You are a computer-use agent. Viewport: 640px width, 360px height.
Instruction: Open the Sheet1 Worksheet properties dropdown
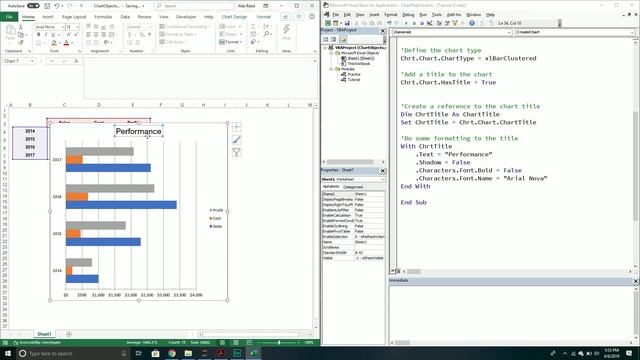[382, 179]
